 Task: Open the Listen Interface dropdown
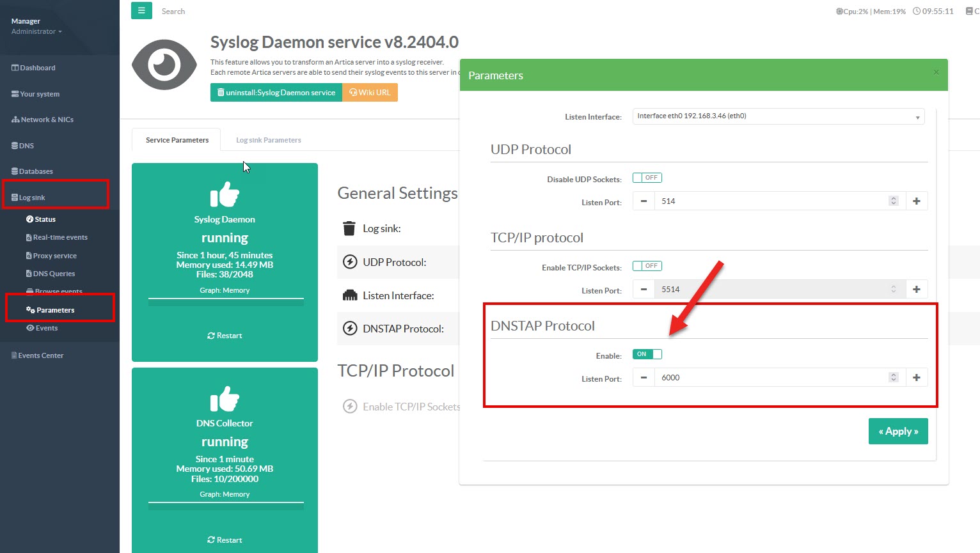tap(778, 116)
